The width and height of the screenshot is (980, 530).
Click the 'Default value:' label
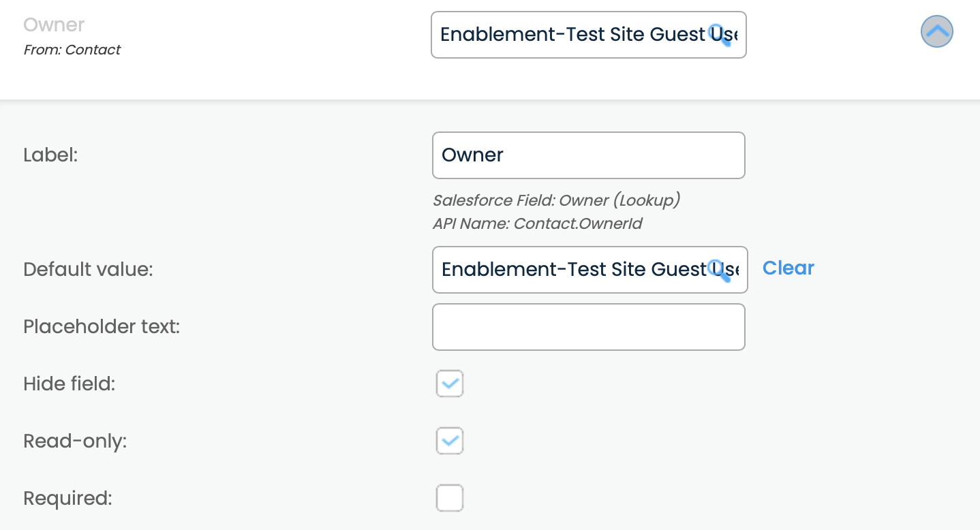click(88, 270)
